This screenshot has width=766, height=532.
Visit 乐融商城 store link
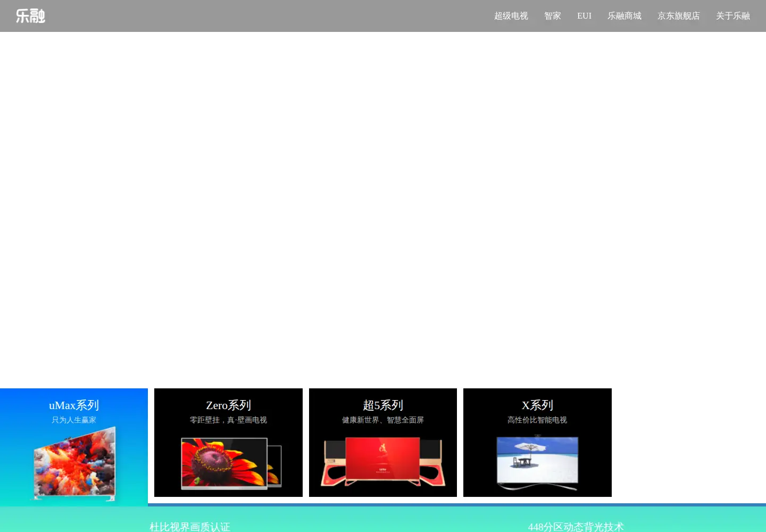pos(625,16)
